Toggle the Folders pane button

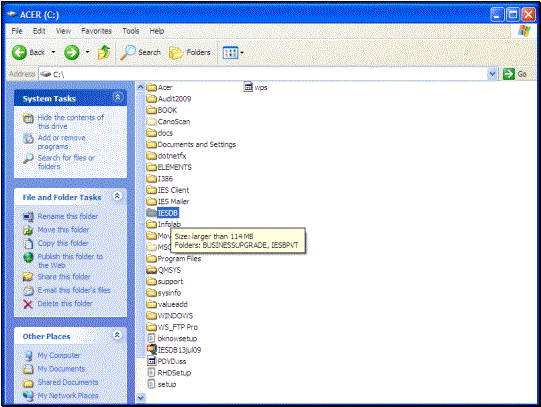pos(190,52)
